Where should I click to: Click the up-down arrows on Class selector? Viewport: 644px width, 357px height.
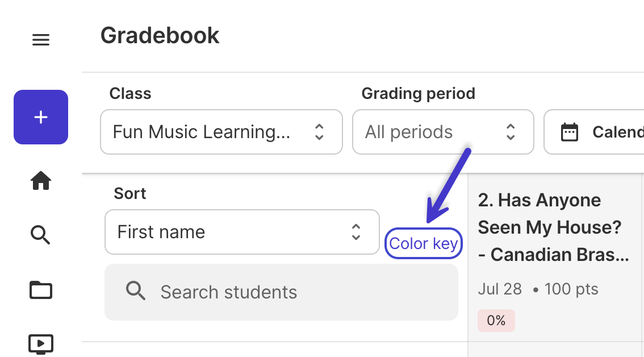click(x=319, y=132)
